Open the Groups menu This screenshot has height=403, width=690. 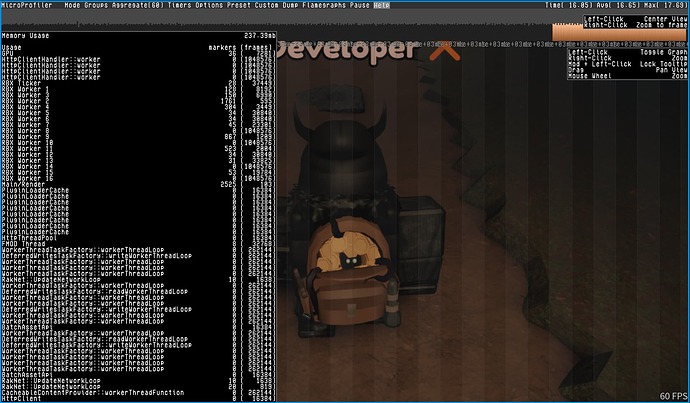[x=96, y=5]
